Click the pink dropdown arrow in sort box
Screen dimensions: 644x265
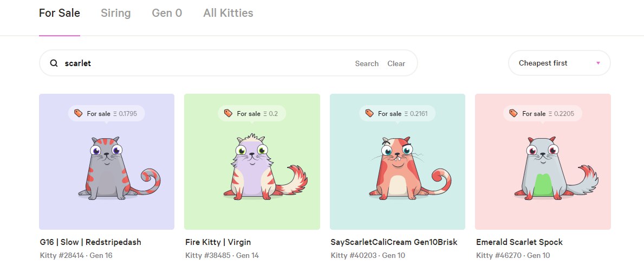[x=598, y=63]
